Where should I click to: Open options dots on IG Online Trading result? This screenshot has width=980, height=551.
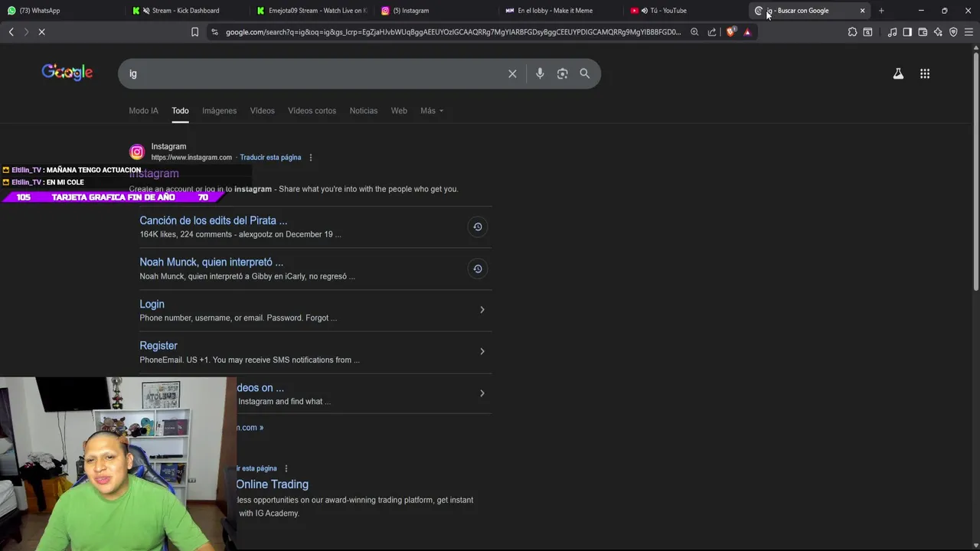click(x=286, y=468)
